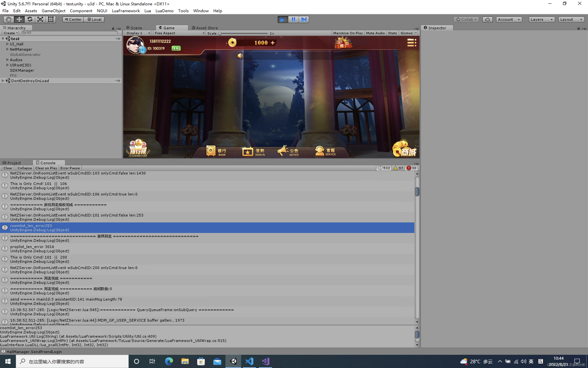Select the Rect Transform tool
588x368 pixels.
51,20
